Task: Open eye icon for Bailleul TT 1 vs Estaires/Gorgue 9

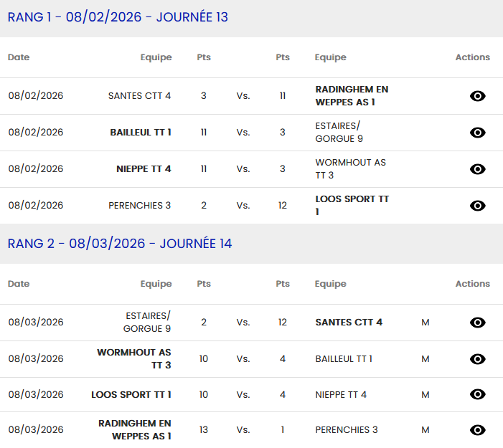Action: [477, 133]
